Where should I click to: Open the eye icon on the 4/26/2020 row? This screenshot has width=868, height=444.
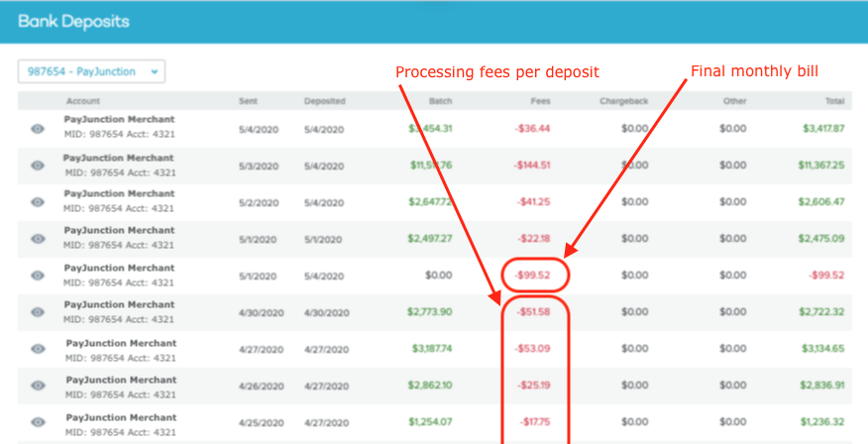point(38,386)
